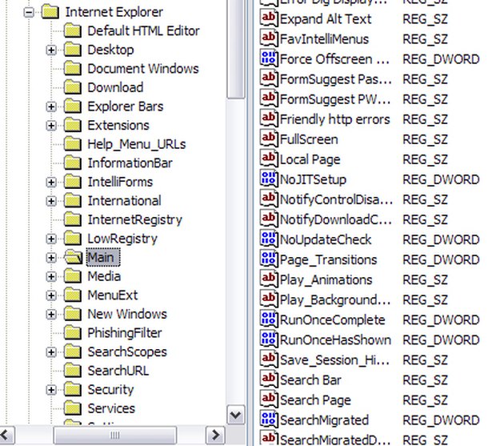Expand the Security key

[x=51, y=390]
